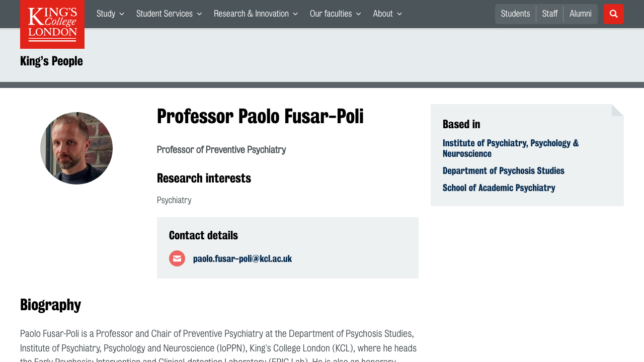Click the King's People heading link
The height and width of the screenshot is (362, 644).
[51, 61]
